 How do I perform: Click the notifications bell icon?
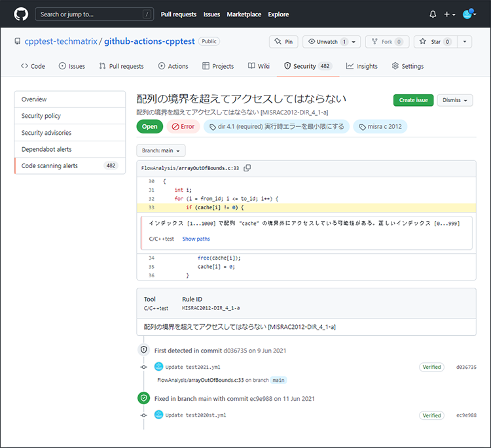(433, 14)
